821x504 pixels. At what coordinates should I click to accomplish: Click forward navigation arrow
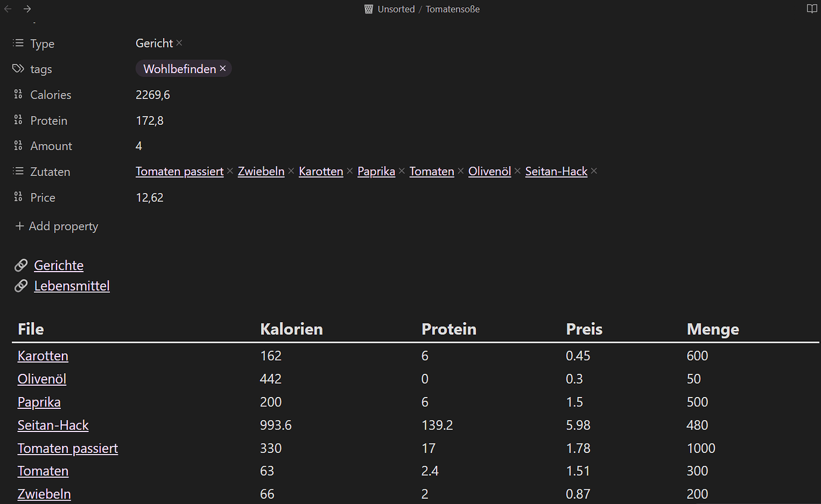26,9
